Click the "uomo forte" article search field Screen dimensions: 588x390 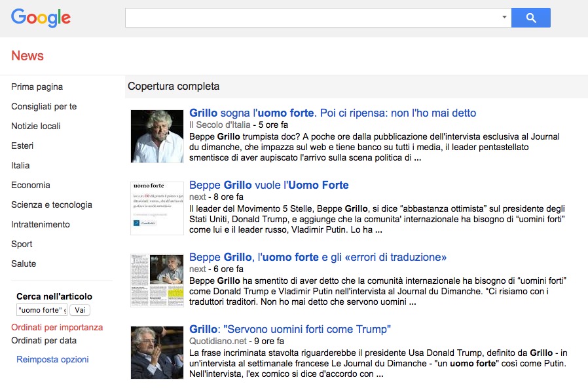click(x=42, y=310)
